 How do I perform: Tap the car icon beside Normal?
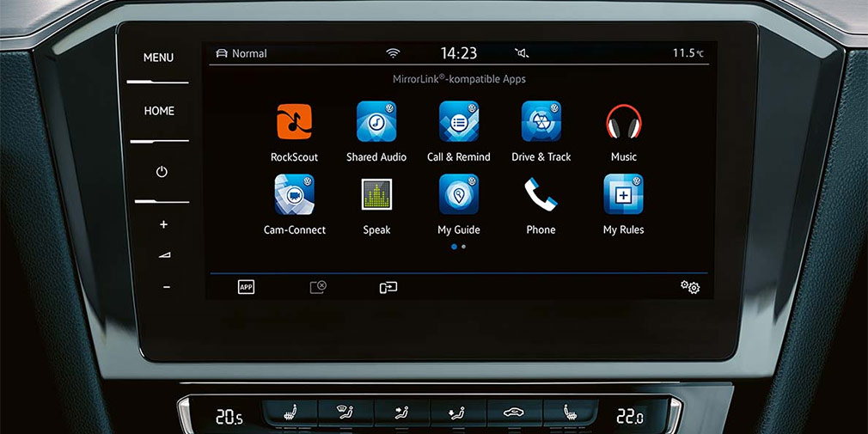coord(222,53)
